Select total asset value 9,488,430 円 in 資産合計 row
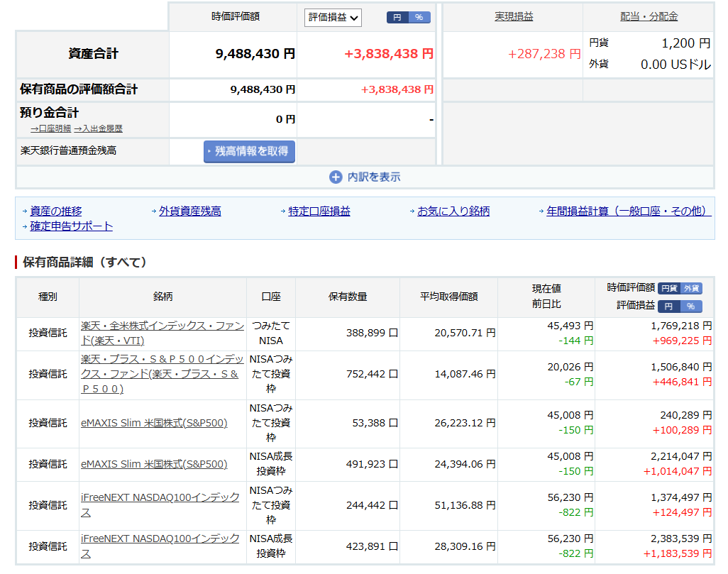This screenshot has height=574, width=728. 255,54
